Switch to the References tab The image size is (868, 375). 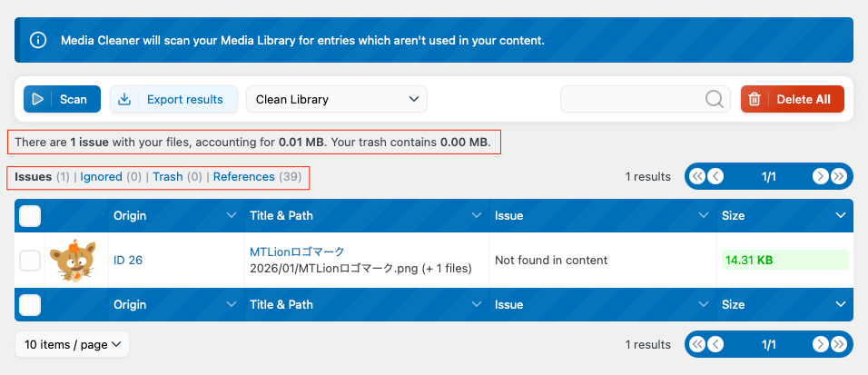point(243,176)
